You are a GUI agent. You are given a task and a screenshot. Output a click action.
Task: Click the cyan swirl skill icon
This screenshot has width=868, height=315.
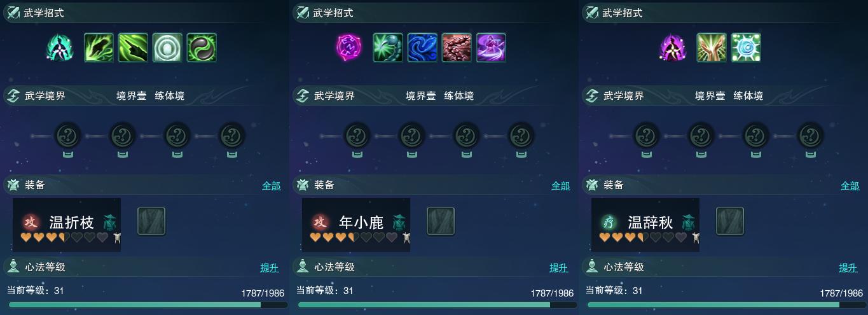point(746,48)
